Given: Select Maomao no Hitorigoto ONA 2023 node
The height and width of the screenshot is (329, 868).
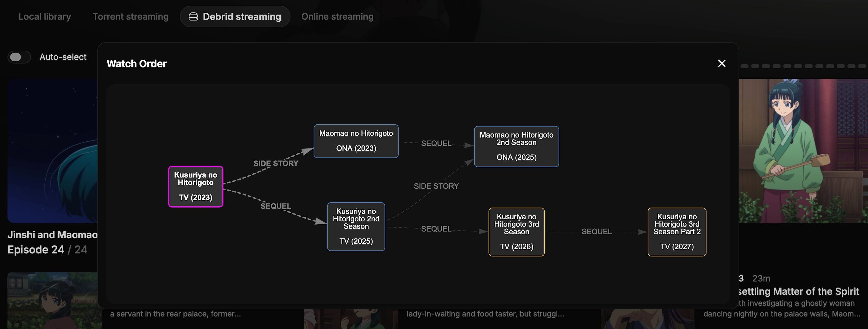Looking at the screenshot, I should (356, 141).
